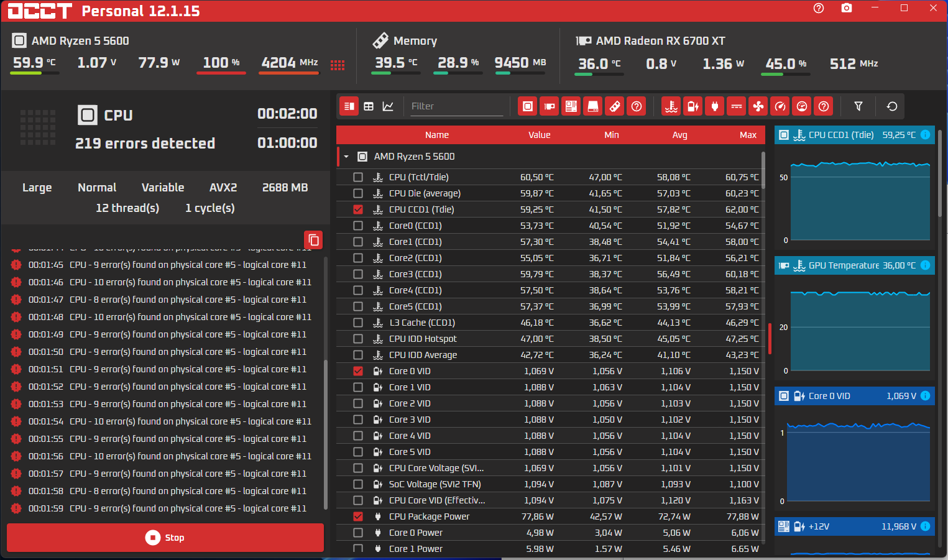Show info for the Core 0 VID graph
This screenshot has width=948, height=560.
[925, 396]
